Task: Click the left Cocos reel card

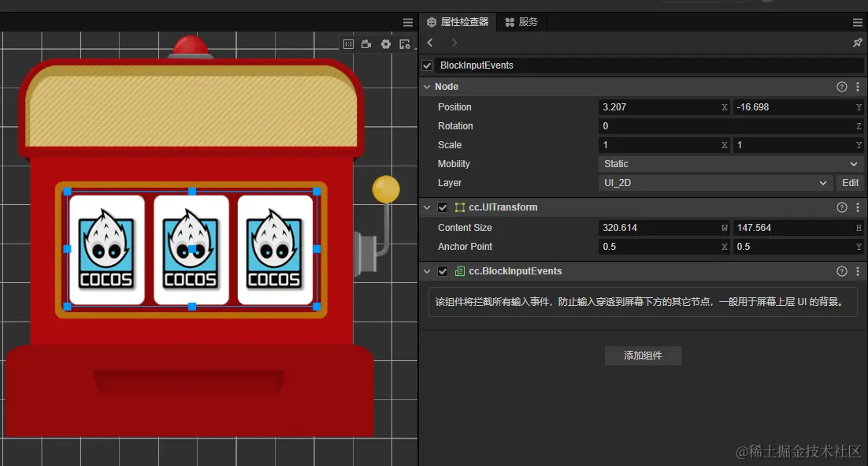Action: (107, 249)
